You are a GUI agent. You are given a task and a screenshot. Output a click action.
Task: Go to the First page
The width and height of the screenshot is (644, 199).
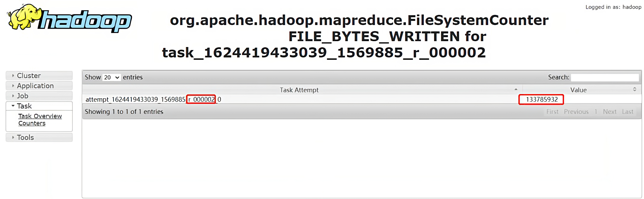coord(552,112)
